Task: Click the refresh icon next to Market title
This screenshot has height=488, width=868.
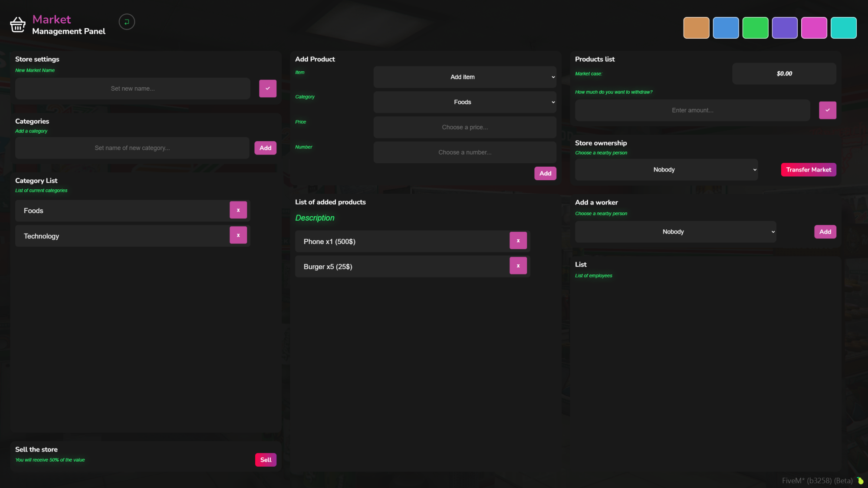Action: 127,22
